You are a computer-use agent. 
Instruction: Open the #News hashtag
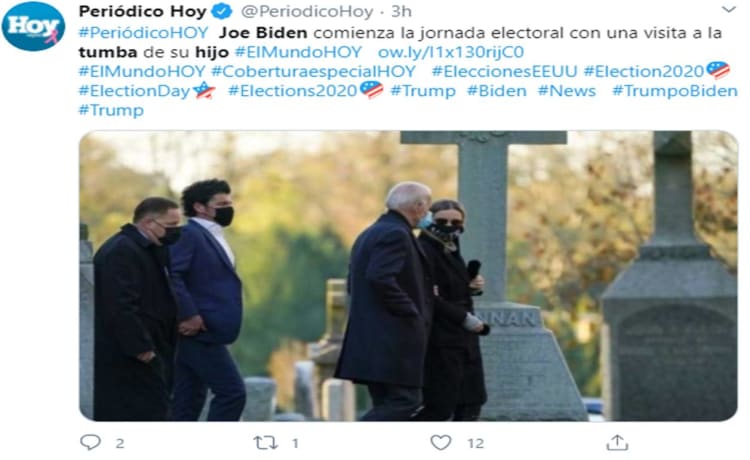point(567,91)
